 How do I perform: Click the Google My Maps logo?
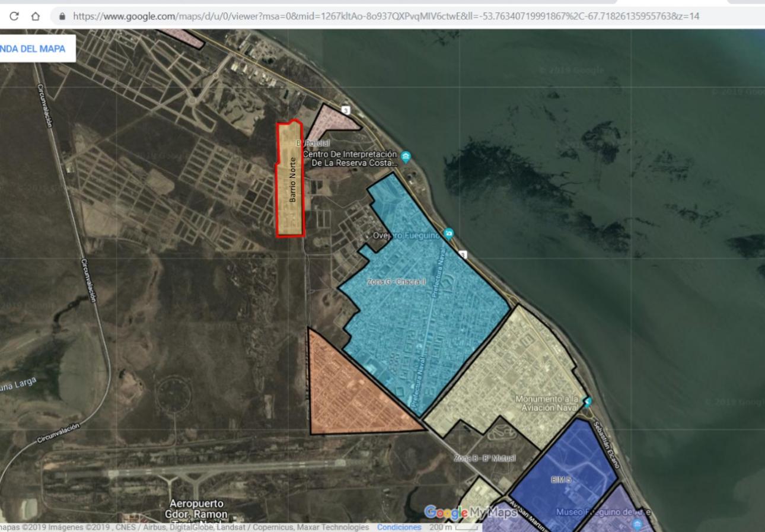click(x=471, y=512)
